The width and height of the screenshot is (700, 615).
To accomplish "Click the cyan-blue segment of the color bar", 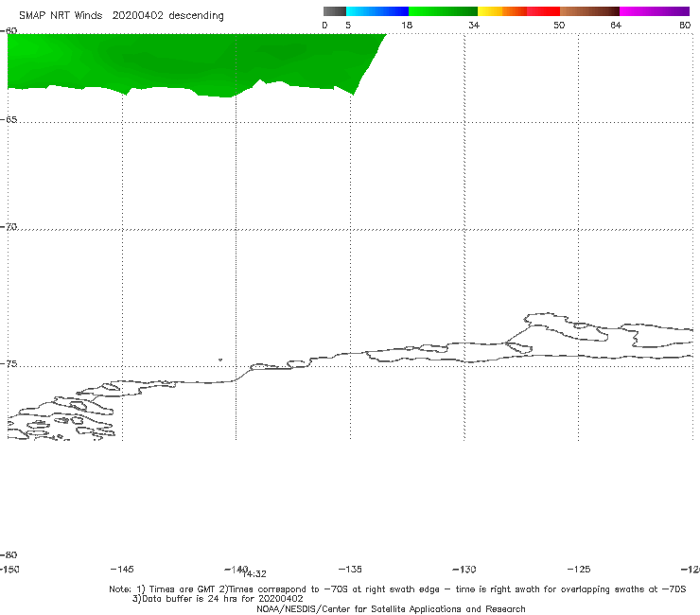I will (377, 11).
